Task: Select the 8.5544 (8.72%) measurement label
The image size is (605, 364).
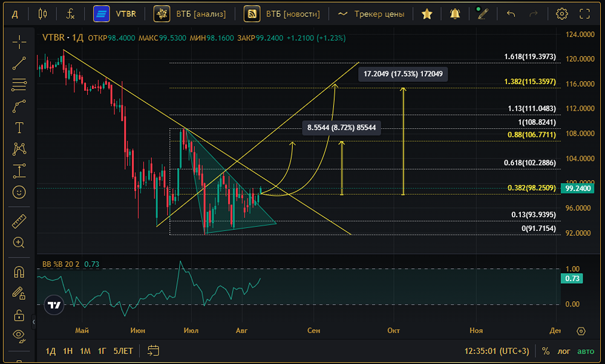Action: pyautogui.click(x=341, y=128)
